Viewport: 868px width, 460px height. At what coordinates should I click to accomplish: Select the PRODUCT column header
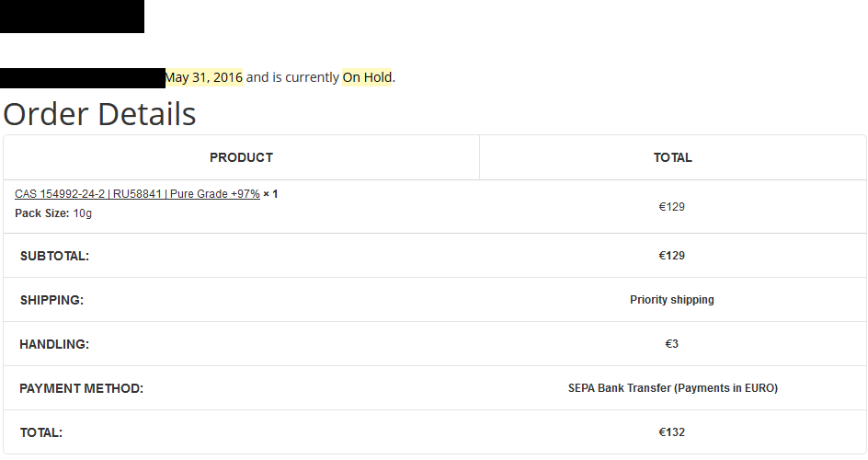[x=241, y=157]
